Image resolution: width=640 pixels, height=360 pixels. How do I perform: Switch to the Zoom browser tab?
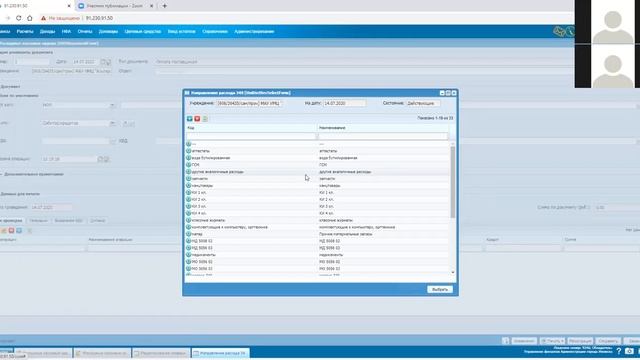[115, 6]
